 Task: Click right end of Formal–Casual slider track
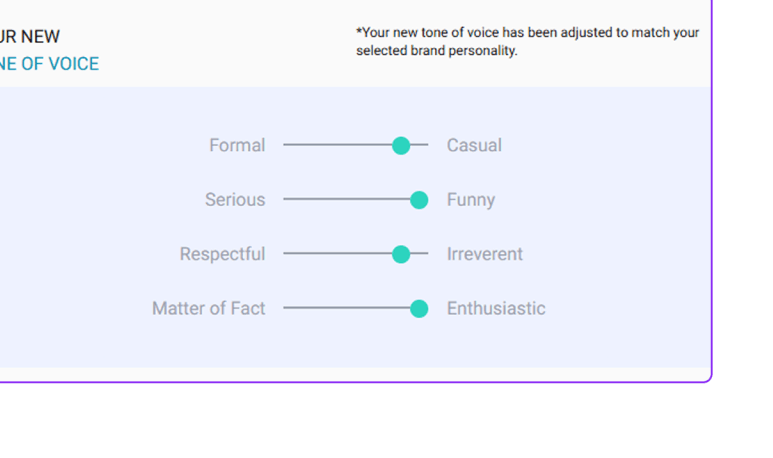pos(426,146)
